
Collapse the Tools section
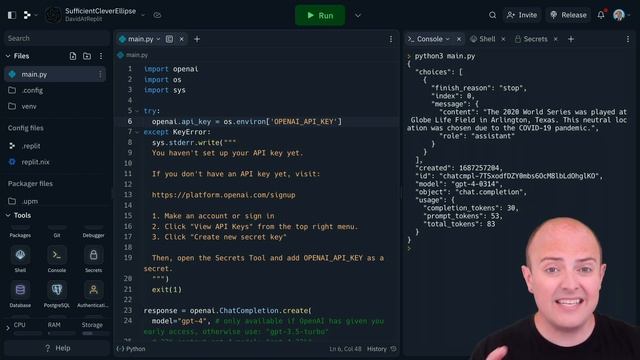pyautogui.click(x=8, y=215)
